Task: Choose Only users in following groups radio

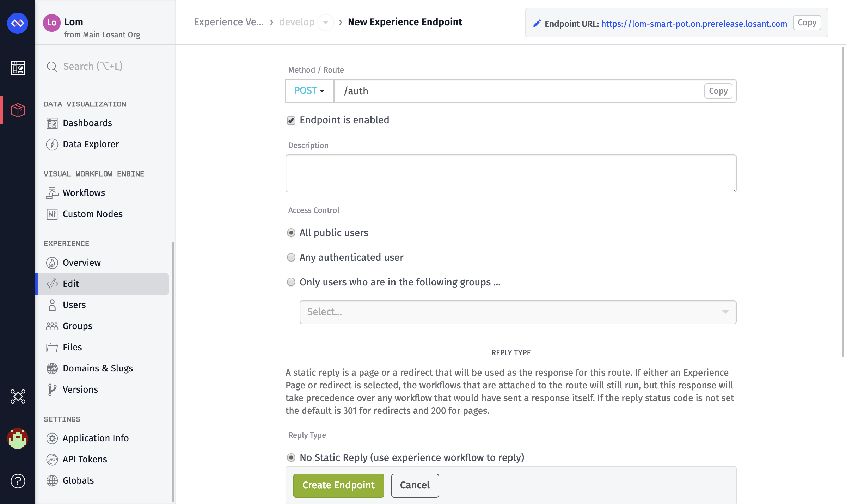Action: 291,282
